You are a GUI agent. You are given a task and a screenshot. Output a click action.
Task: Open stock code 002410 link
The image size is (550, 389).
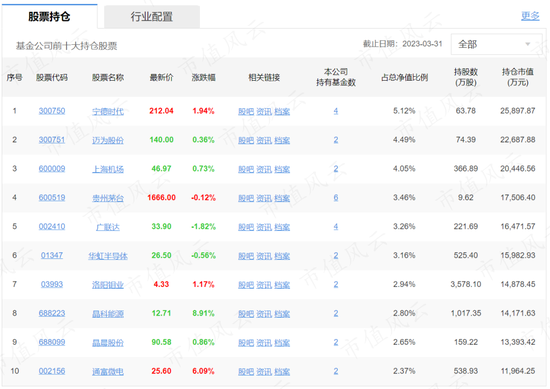(52, 227)
